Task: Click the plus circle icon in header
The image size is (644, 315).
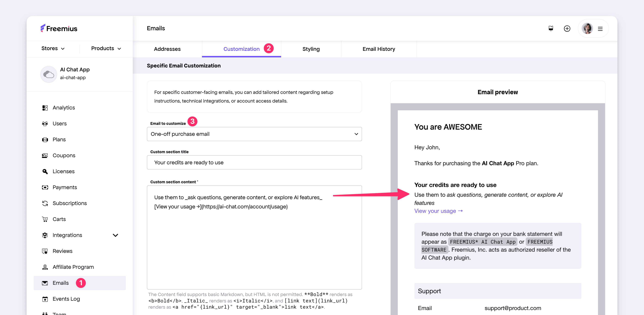Action: [x=567, y=29]
